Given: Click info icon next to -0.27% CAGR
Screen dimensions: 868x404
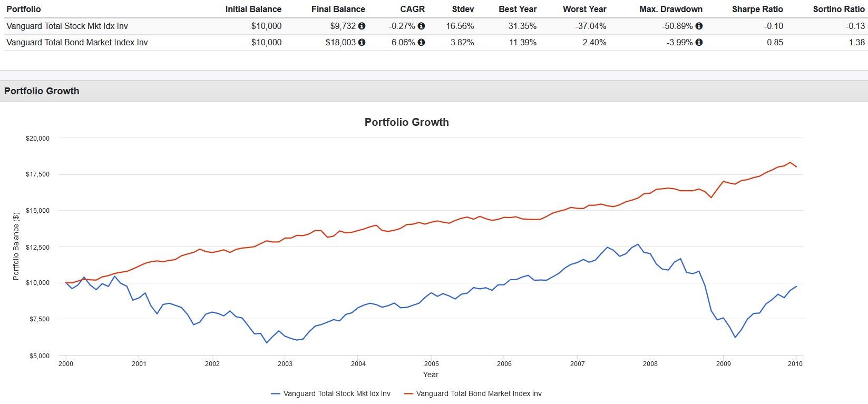Looking at the screenshot, I should tap(421, 26).
